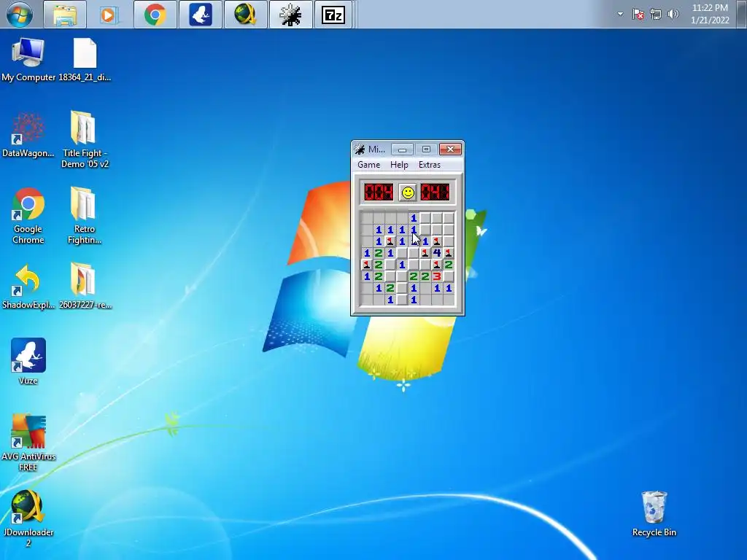Select the Title Fight - Demo '05 v2 folder
This screenshot has width=747, height=560.
click(x=85, y=140)
